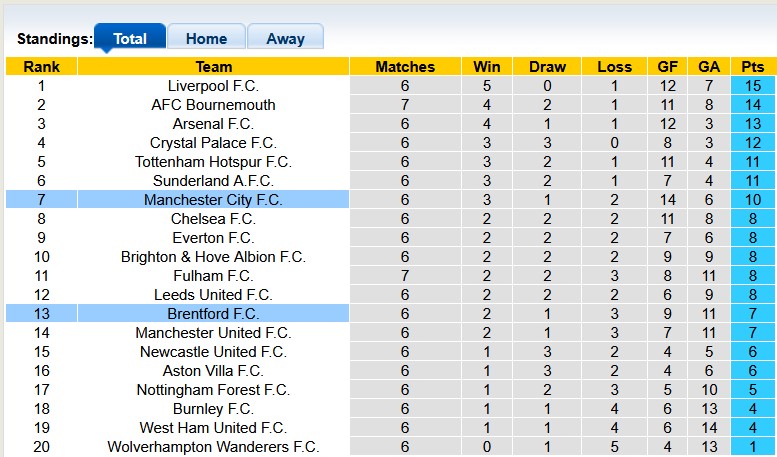Screen dimensions: 777x457
Task: Open Tottenham Hotspur F.C. entry
Action: [x=213, y=162]
